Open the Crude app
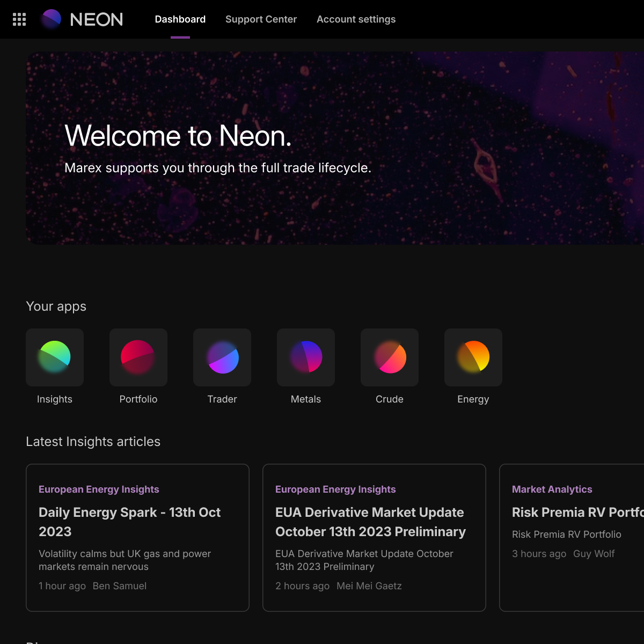This screenshot has width=644, height=644. (389, 357)
